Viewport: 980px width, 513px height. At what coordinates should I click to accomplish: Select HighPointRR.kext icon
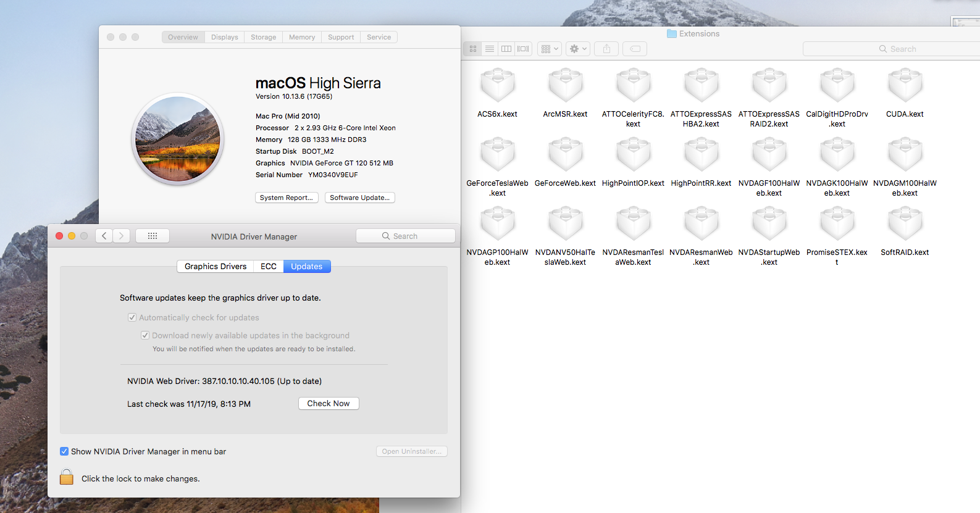(x=701, y=154)
